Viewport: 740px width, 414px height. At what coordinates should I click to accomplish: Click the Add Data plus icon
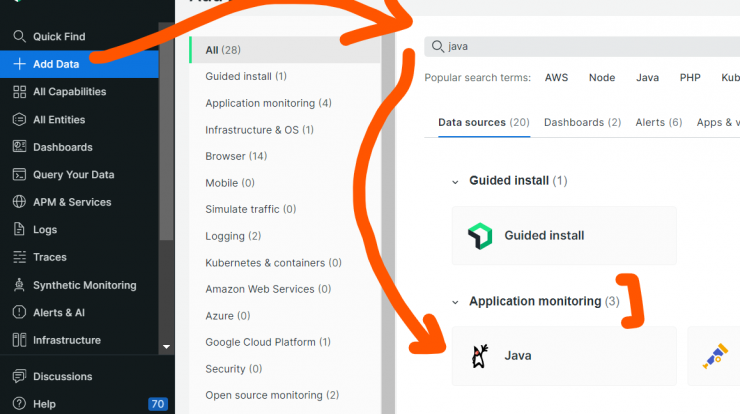pos(19,64)
